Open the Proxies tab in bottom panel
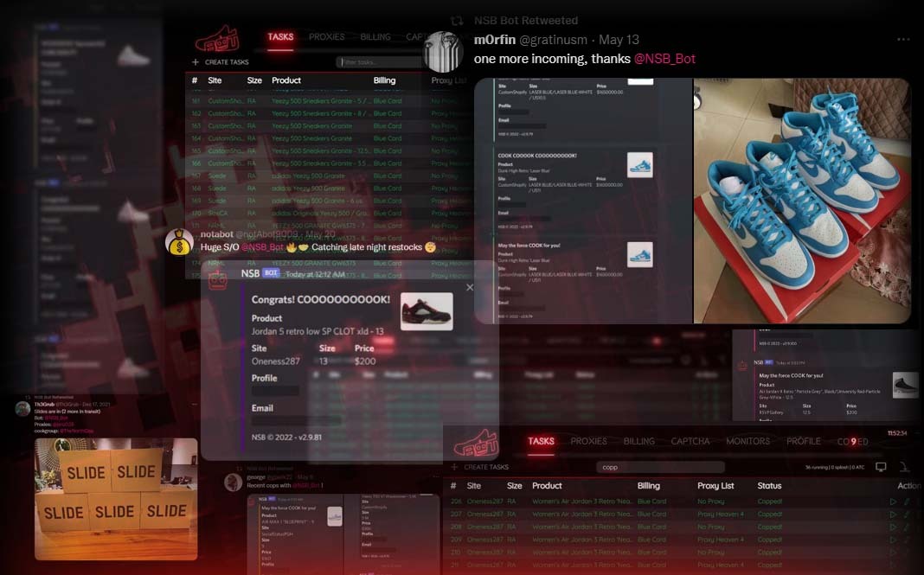 coord(588,441)
